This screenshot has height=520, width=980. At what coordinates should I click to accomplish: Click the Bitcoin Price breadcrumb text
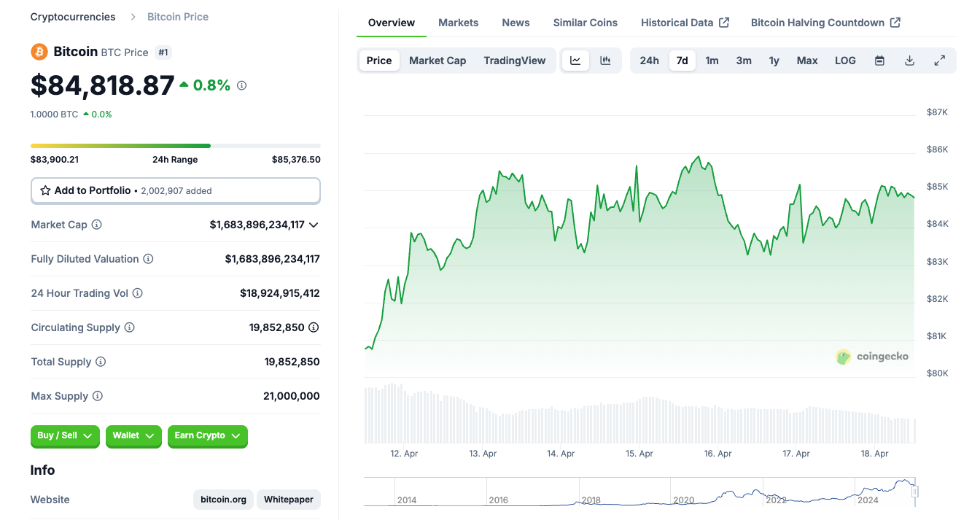tap(178, 17)
